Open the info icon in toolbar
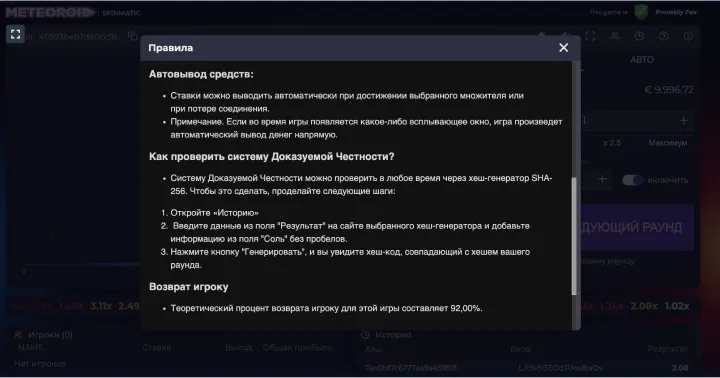The height and width of the screenshot is (378, 720). [688, 36]
